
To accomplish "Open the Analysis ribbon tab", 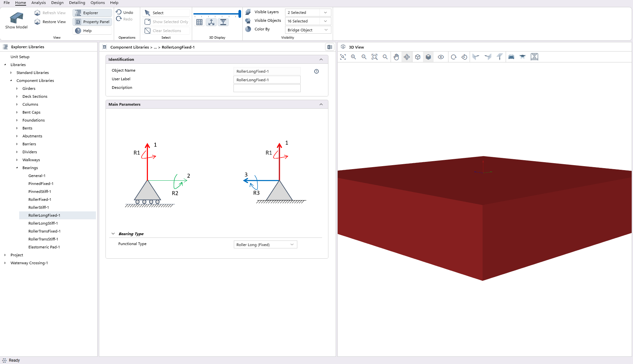I will point(38,3).
